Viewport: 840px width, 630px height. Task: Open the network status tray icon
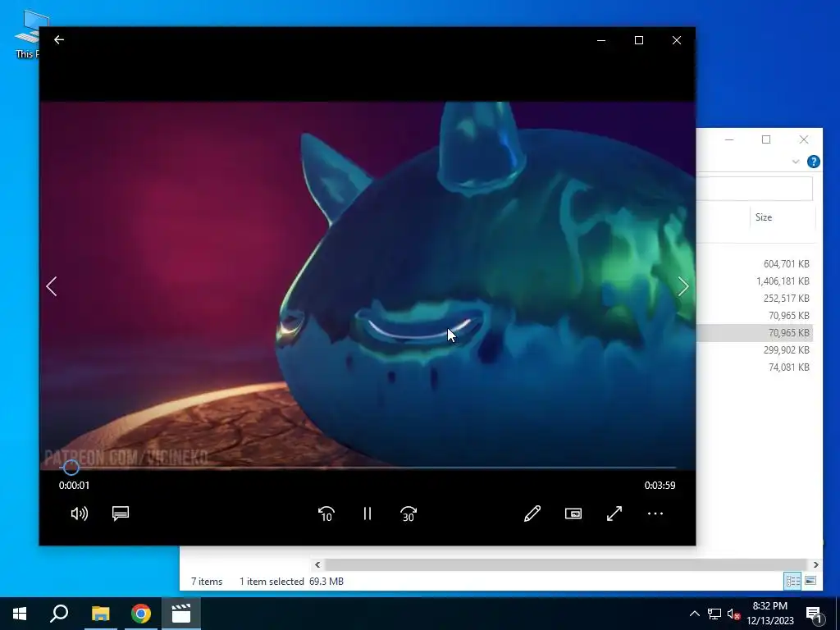[714, 614]
